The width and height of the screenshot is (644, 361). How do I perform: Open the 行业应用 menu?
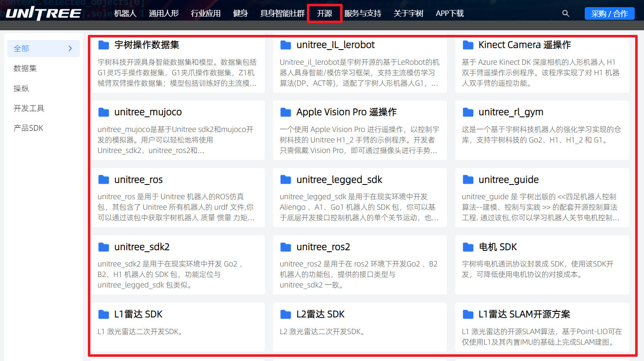(x=206, y=13)
